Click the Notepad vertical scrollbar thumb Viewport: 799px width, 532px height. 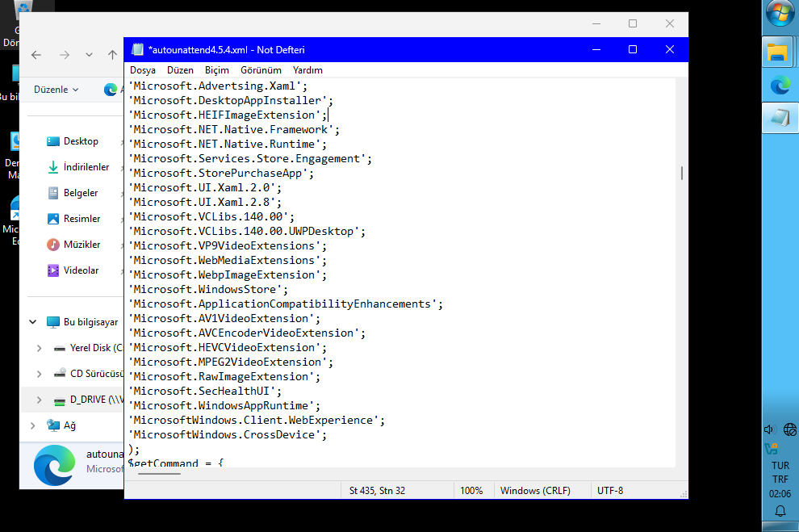click(681, 174)
